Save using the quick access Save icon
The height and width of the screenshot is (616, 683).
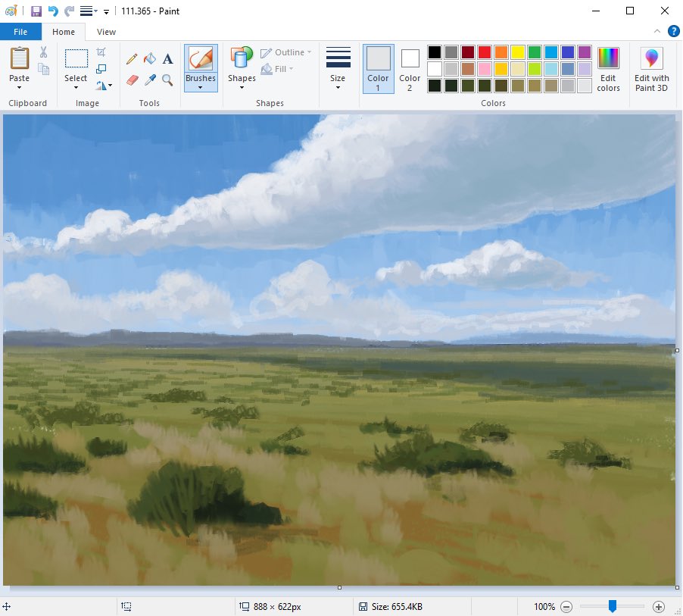(x=36, y=11)
